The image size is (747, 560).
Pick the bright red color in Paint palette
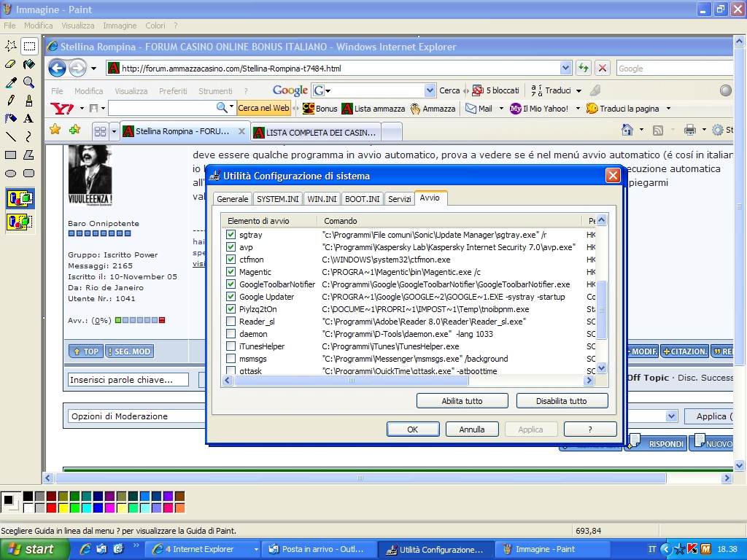[x=52, y=508]
